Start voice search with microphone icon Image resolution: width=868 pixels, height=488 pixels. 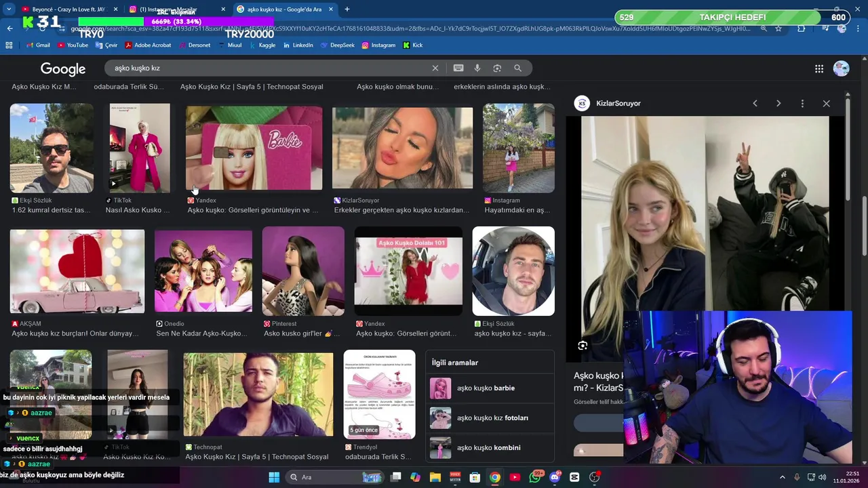point(477,68)
